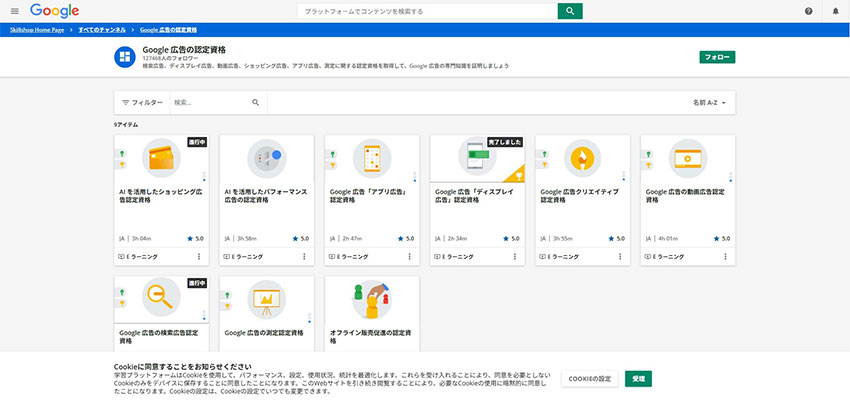Focus the platform content search field
850x400 pixels.
tap(427, 11)
